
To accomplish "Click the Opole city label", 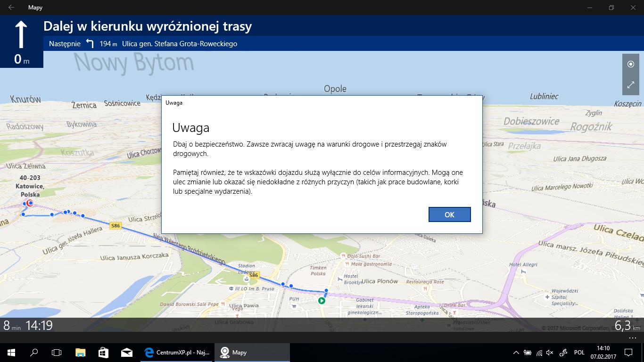I will click(x=335, y=89).
